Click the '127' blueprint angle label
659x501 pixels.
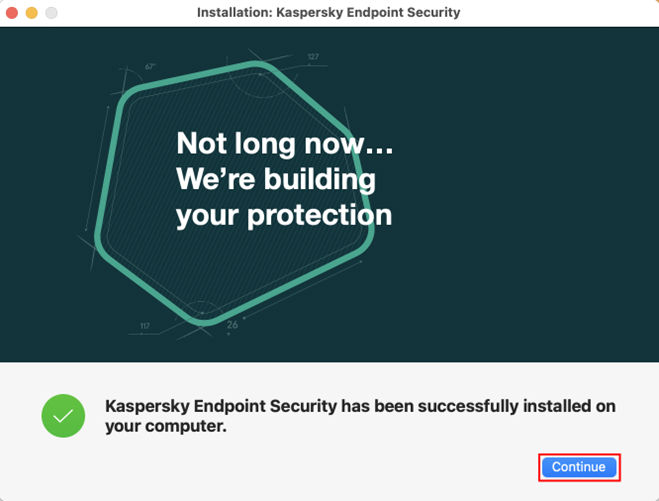click(x=313, y=57)
